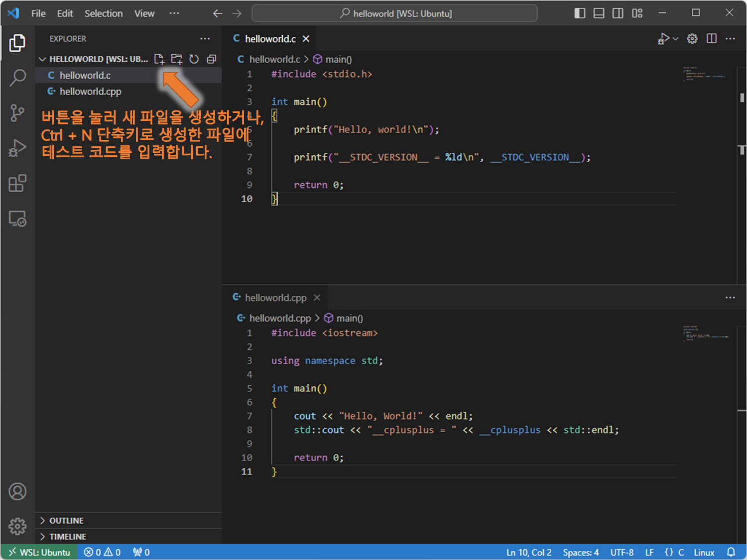Screen dimensions: 747x560
Task: Click the top editor minimap
Action: (x=704, y=74)
